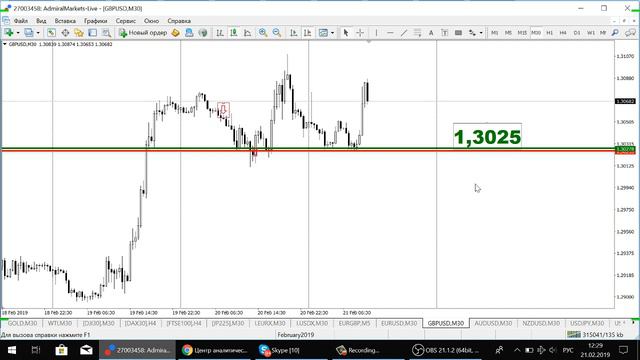Click the New Chart icon
This screenshot has width=640, height=360.
pyautogui.click(x=9, y=33)
